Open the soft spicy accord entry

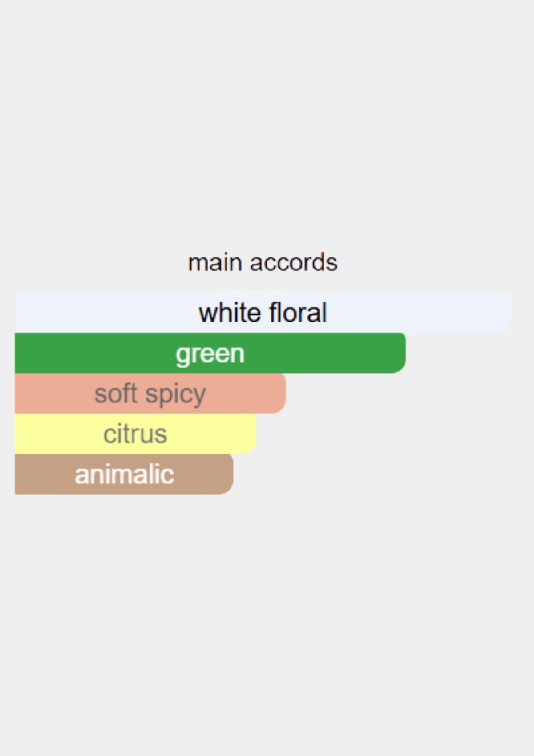click(150, 394)
